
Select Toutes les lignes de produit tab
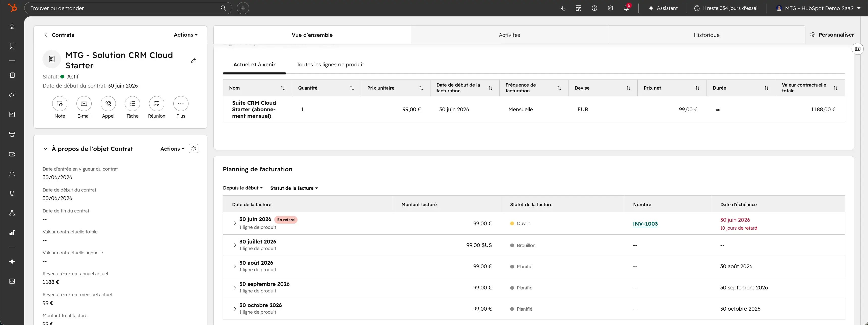(330, 65)
